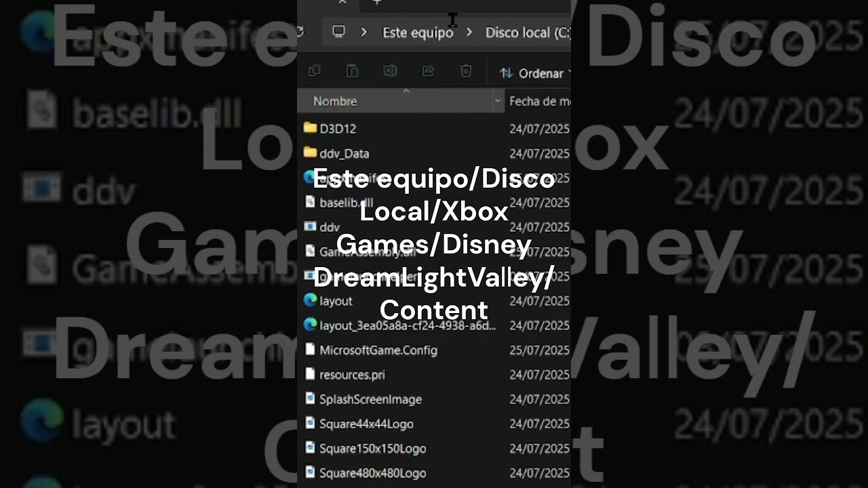Click the 25/07/2025 date of MicrosoftGame.Config
The width and height of the screenshot is (868, 488).
coord(540,350)
